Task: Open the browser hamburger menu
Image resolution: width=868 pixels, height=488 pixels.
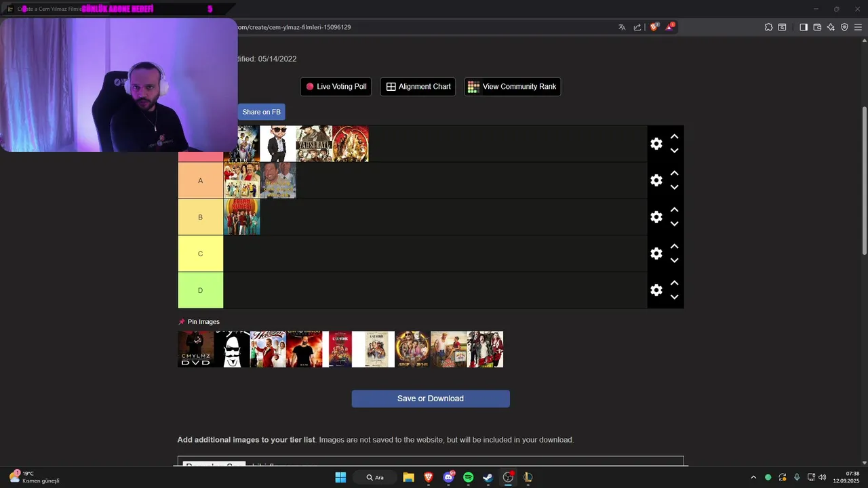Action: click(x=859, y=27)
